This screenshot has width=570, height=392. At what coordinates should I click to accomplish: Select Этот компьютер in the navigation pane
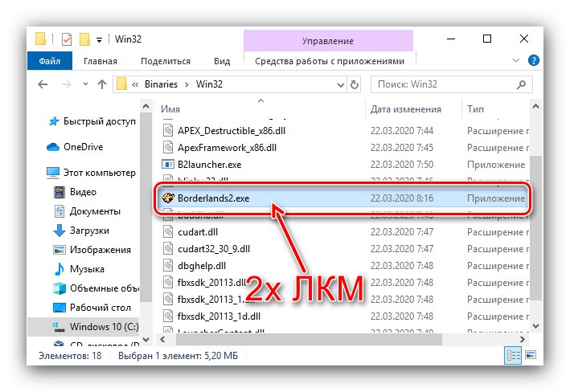[99, 173]
